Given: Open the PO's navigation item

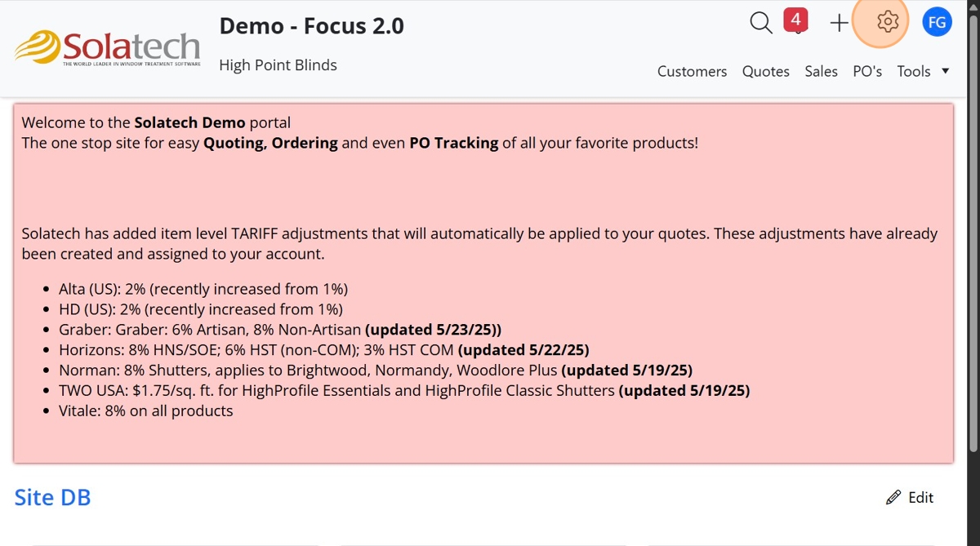Looking at the screenshot, I should click(x=867, y=71).
